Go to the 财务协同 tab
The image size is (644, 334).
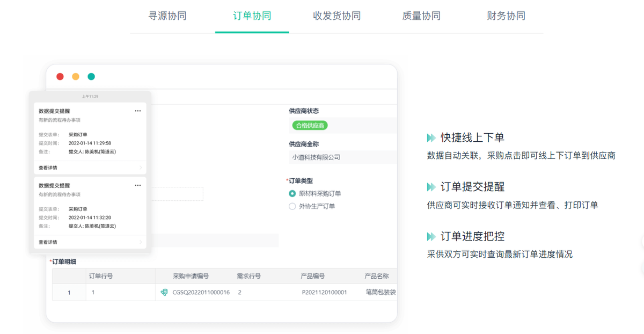tap(506, 16)
